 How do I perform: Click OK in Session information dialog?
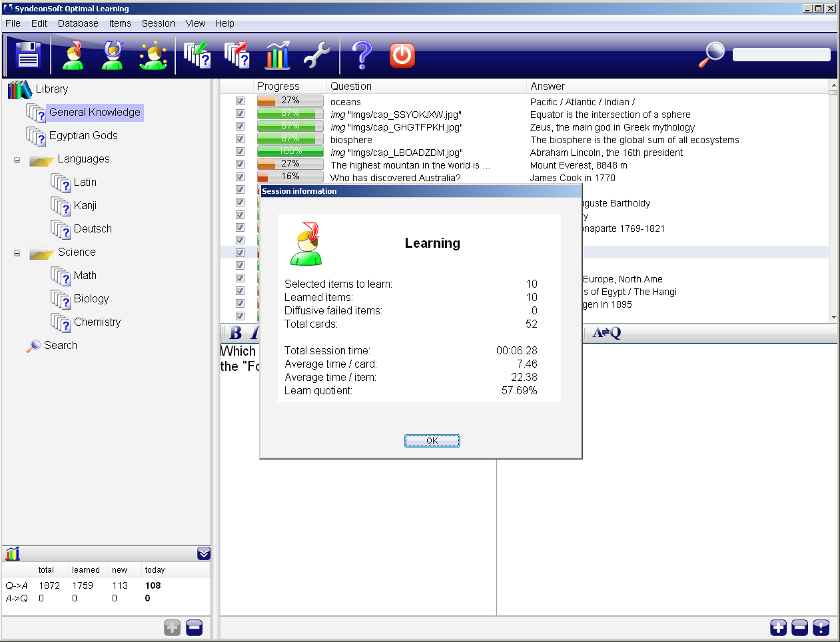(432, 441)
